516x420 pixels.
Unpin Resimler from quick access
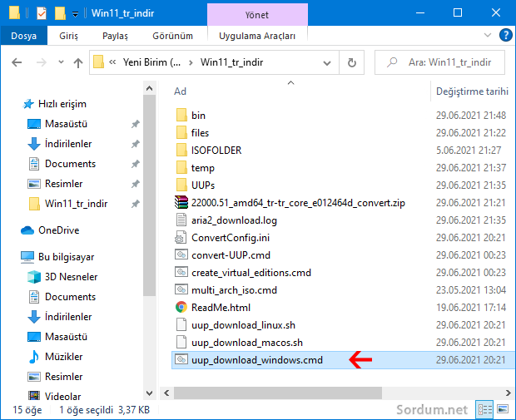136,184
